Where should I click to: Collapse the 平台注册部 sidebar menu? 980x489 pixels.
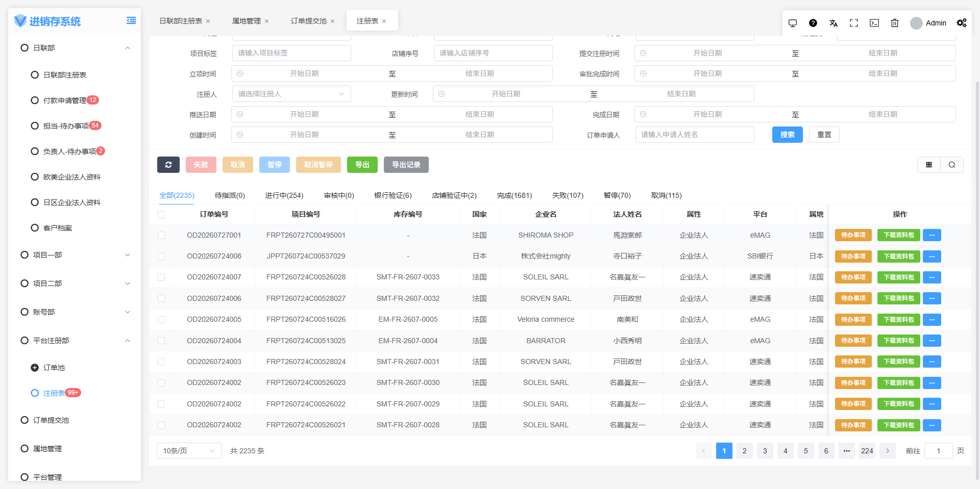point(75,341)
